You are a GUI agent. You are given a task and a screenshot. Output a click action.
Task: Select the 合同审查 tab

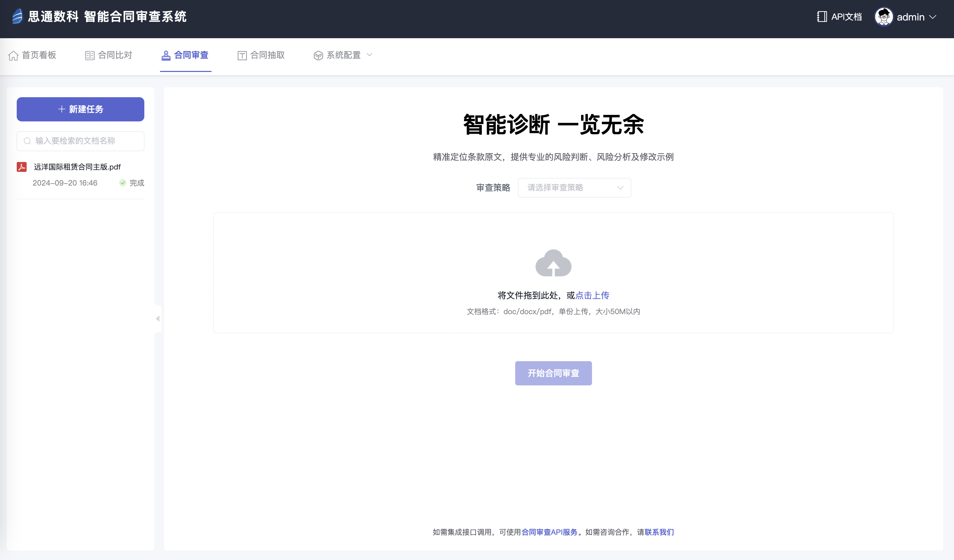(186, 55)
